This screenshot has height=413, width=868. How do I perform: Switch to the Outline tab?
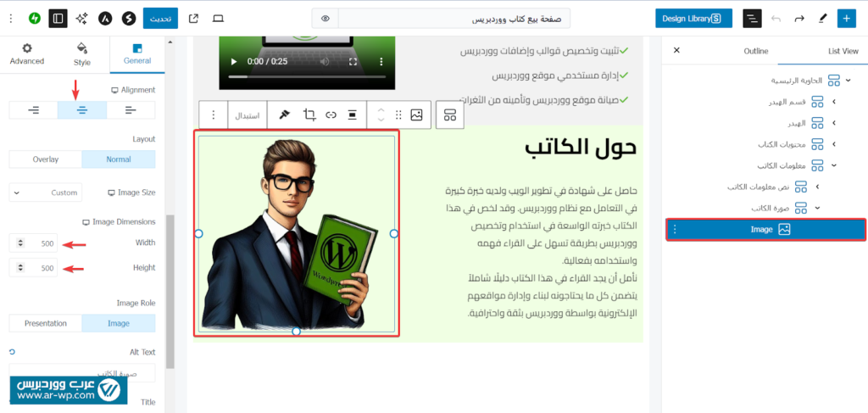tap(755, 51)
